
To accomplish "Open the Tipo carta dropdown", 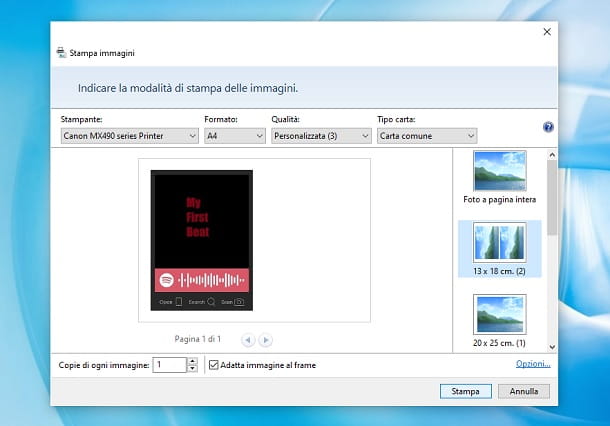I will [x=427, y=136].
